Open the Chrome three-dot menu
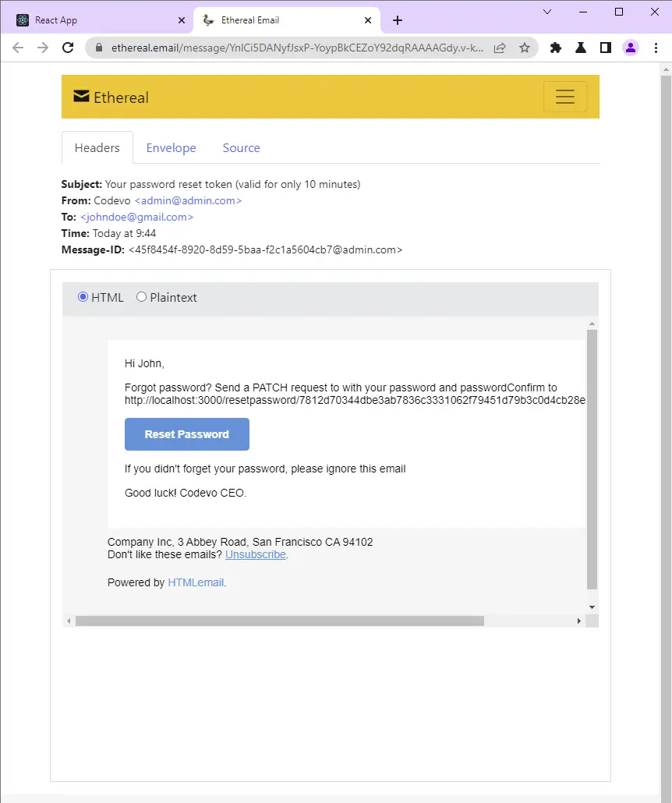This screenshot has width=672, height=803. [x=656, y=48]
